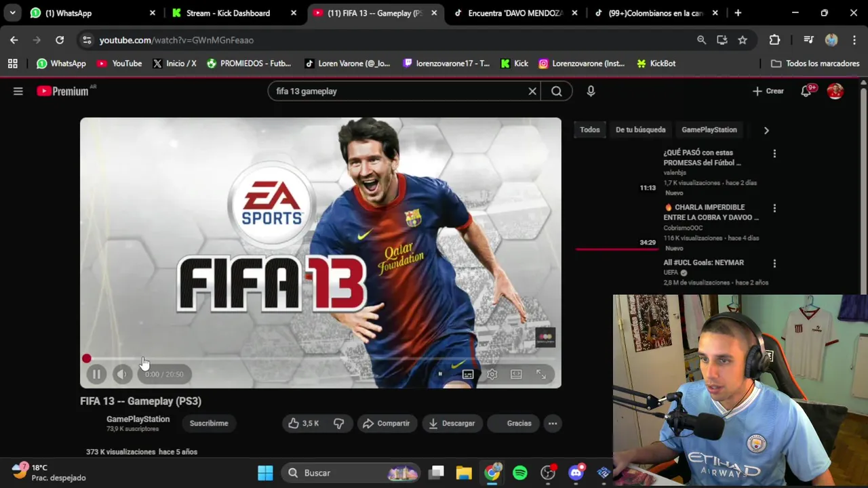Mute the video with the volume icon
The height and width of the screenshot is (488, 868).
click(x=121, y=374)
